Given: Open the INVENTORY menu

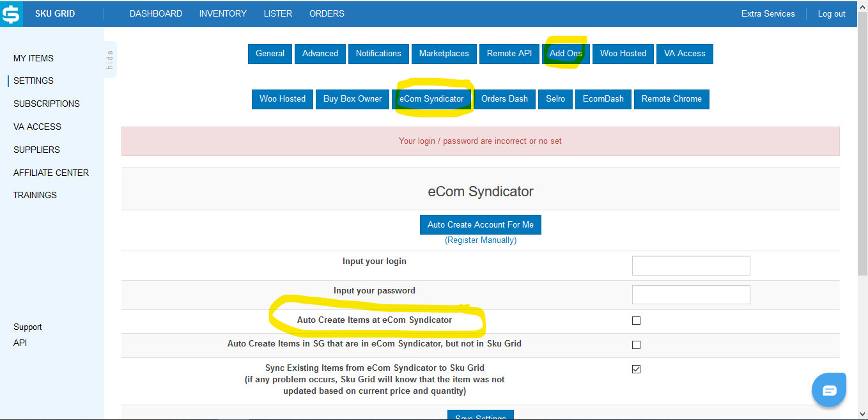Looking at the screenshot, I should (223, 13).
